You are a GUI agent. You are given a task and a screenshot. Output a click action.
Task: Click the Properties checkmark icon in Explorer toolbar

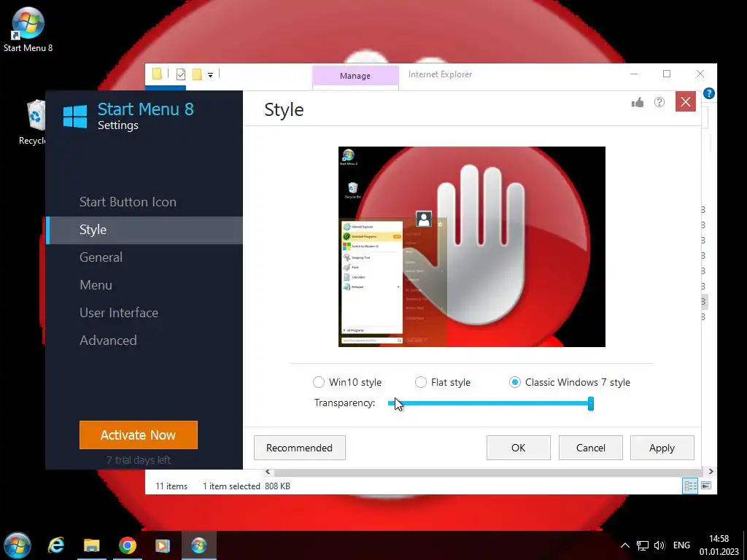pyautogui.click(x=181, y=74)
